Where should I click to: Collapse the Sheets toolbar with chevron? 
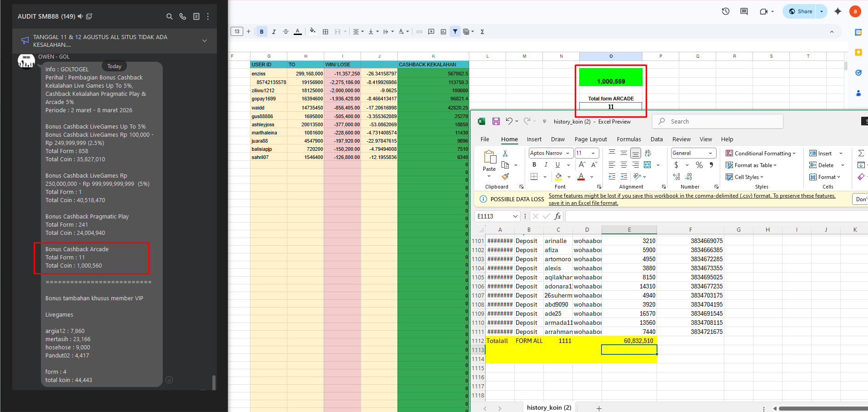pyautogui.click(x=832, y=32)
